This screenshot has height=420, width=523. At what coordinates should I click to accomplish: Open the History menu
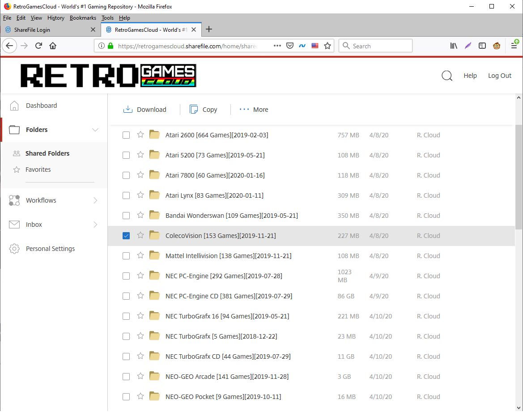tap(56, 18)
